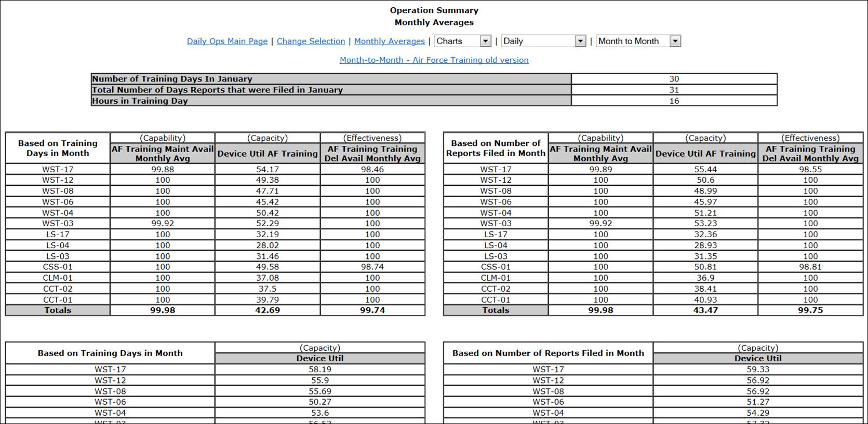Select Device Util value 54.29
Screen dimensions: 868x424
coord(757,413)
